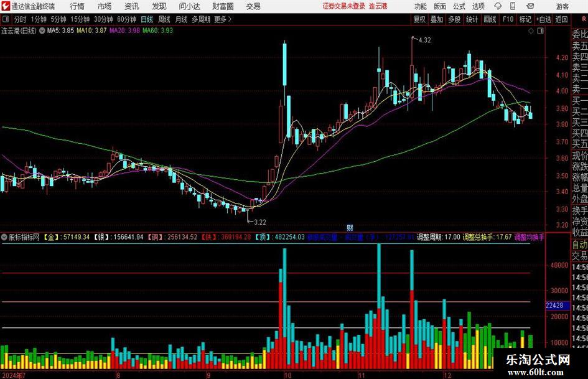
Task: Activate the 画线 drawing tools button
Action: (490, 19)
